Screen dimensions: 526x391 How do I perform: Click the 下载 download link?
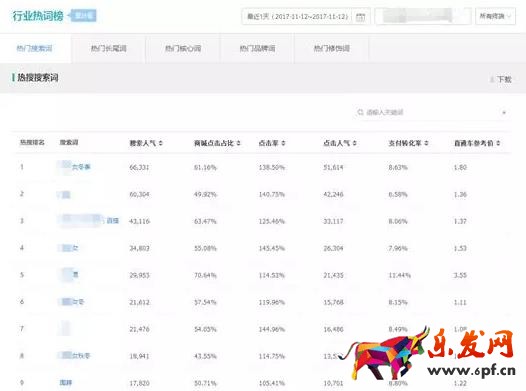[x=504, y=79]
